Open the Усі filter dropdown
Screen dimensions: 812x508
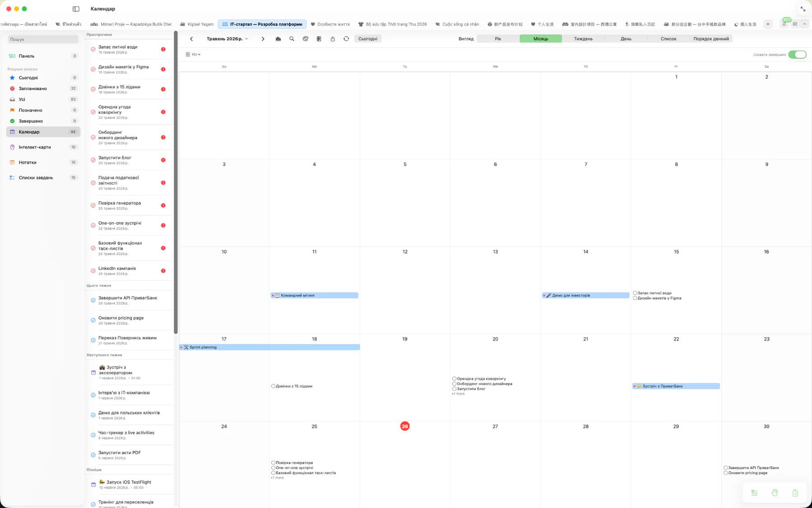(193, 54)
